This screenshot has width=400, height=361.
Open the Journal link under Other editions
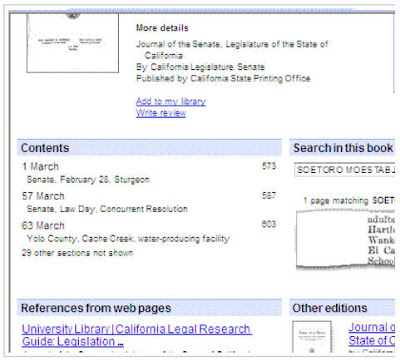pyautogui.click(x=372, y=334)
